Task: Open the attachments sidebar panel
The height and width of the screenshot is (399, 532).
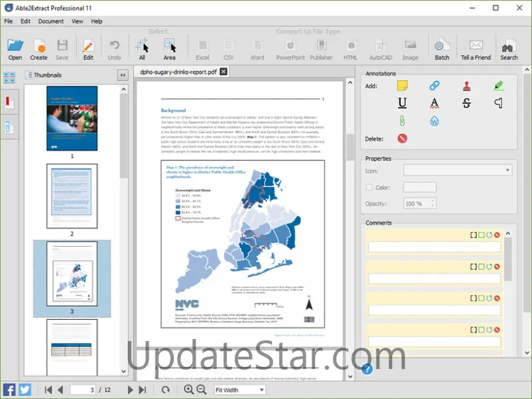Action: pos(9,128)
